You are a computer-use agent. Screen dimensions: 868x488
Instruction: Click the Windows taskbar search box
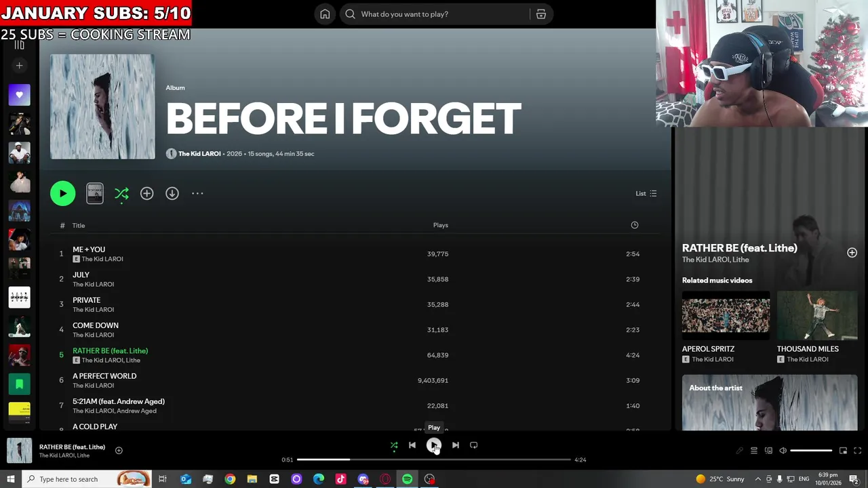[x=87, y=479]
